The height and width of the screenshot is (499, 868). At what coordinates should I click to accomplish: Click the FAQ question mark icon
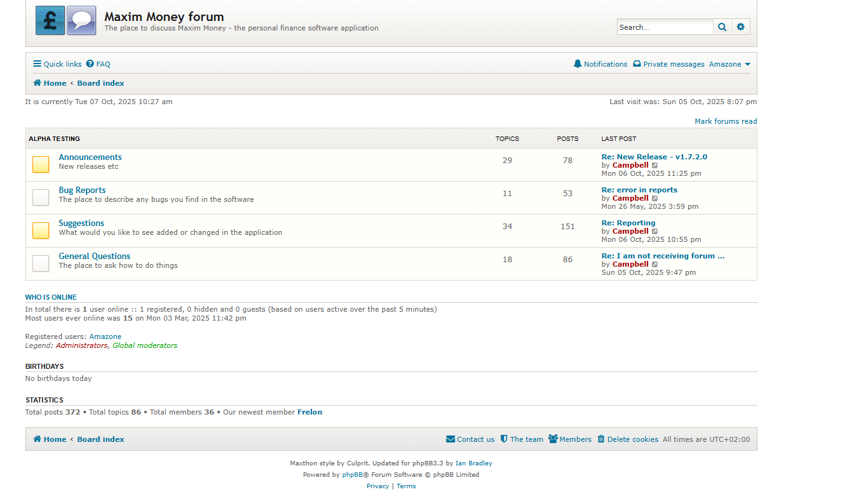90,64
